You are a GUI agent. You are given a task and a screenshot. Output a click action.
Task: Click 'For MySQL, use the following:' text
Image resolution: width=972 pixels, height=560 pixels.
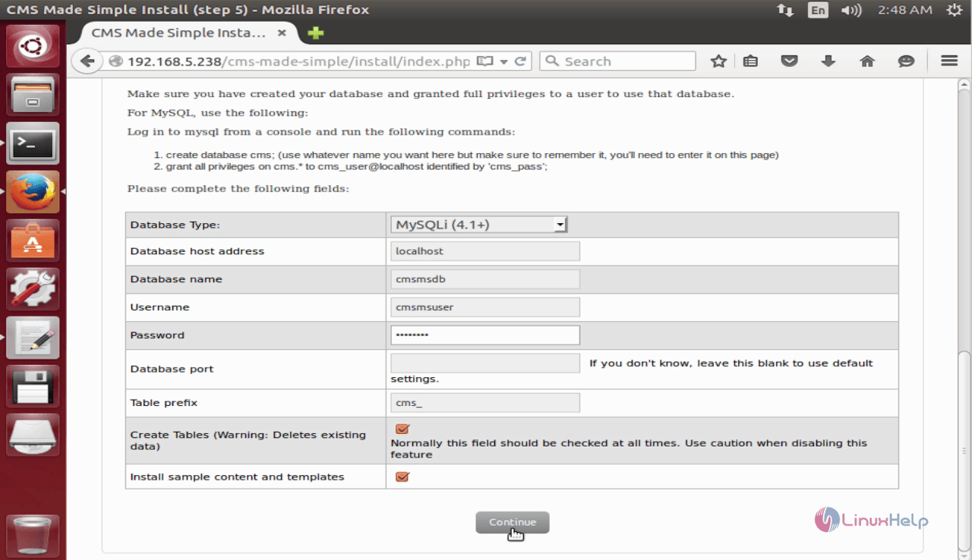[x=218, y=113]
